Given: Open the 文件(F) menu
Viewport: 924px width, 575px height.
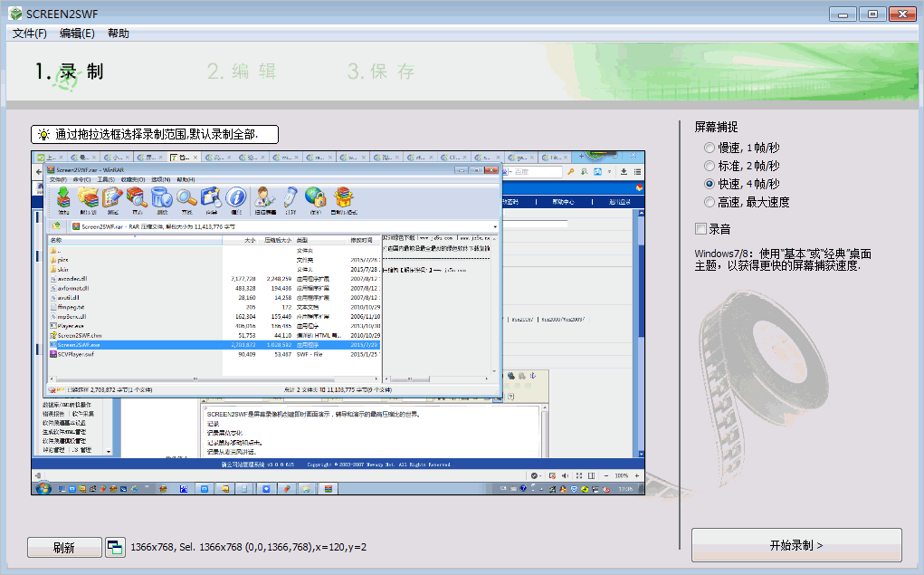Looking at the screenshot, I should pyautogui.click(x=30, y=34).
